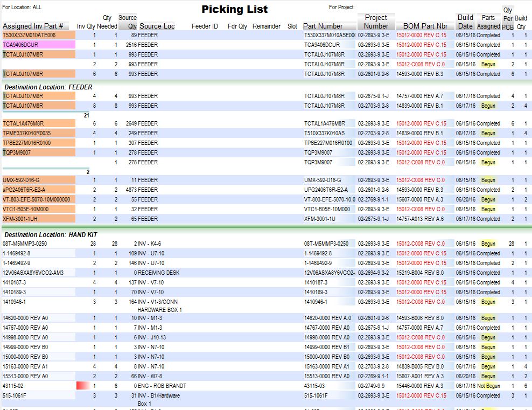Screen dimensions: 532x410
Task: Select assigned part "T530X337M010ATE006"
Action: (x=39, y=36)
